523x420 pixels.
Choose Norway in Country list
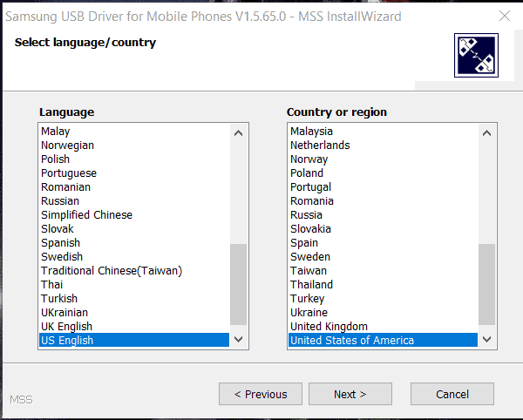[383, 159]
